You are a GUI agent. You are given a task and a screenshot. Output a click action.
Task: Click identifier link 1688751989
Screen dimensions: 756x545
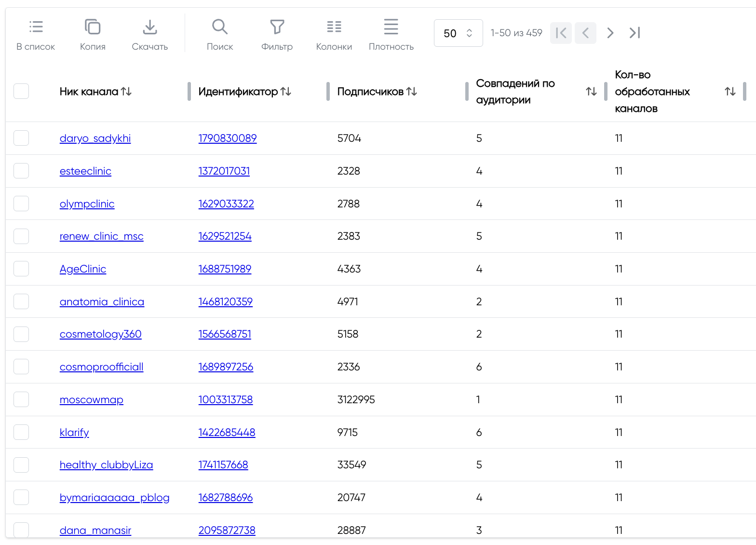tap(225, 269)
